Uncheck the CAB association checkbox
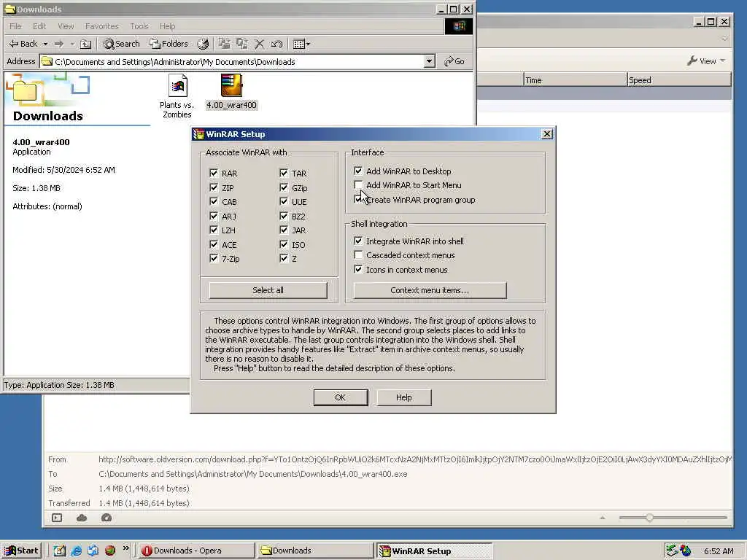Viewport: 747px width, 560px height. coord(214,201)
